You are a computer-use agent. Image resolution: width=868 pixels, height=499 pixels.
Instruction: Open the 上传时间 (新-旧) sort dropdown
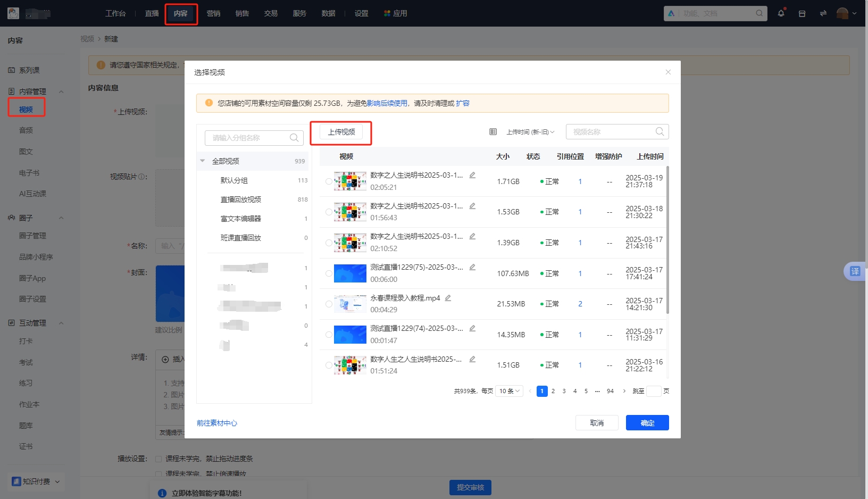tap(529, 131)
